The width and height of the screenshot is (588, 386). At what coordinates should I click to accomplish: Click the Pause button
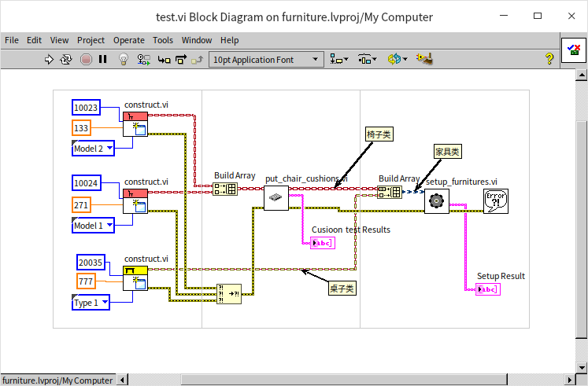coord(103,59)
